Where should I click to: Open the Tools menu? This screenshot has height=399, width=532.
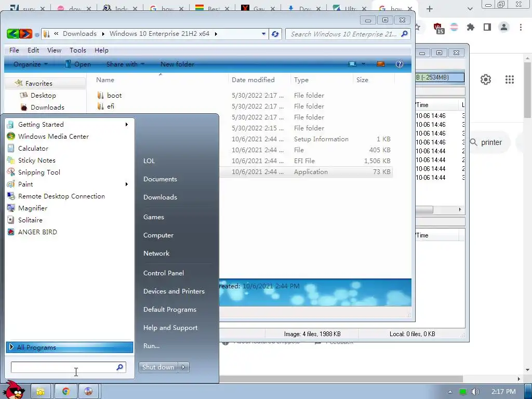pyautogui.click(x=78, y=50)
